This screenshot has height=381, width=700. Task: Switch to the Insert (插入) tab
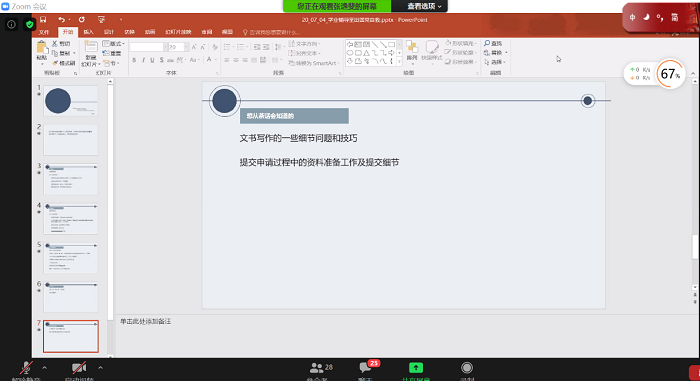pos(88,32)
